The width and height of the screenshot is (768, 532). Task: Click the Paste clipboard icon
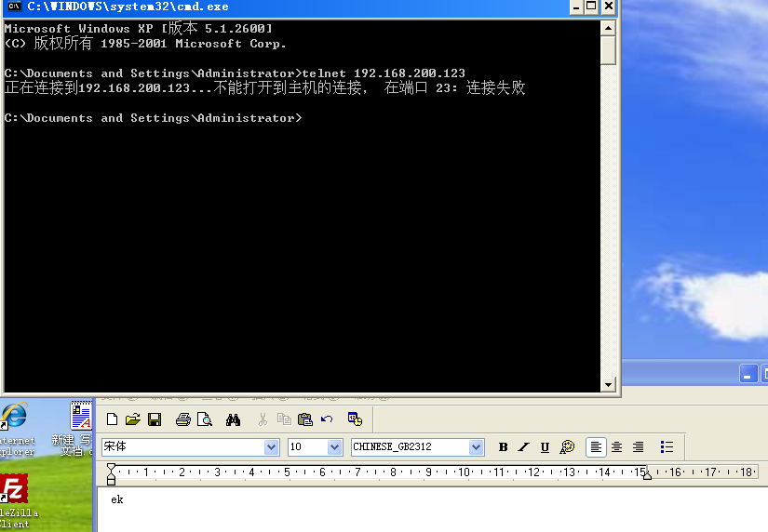[305, 419]
